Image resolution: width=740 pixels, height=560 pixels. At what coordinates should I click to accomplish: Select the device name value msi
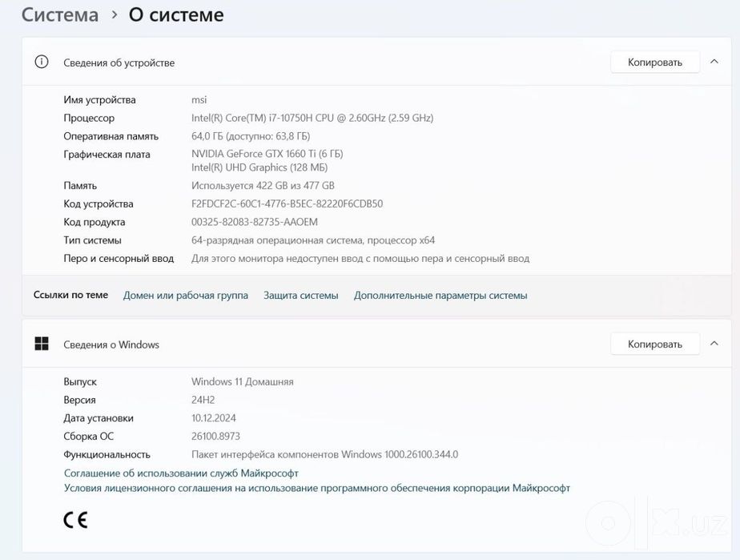(199, 99)
